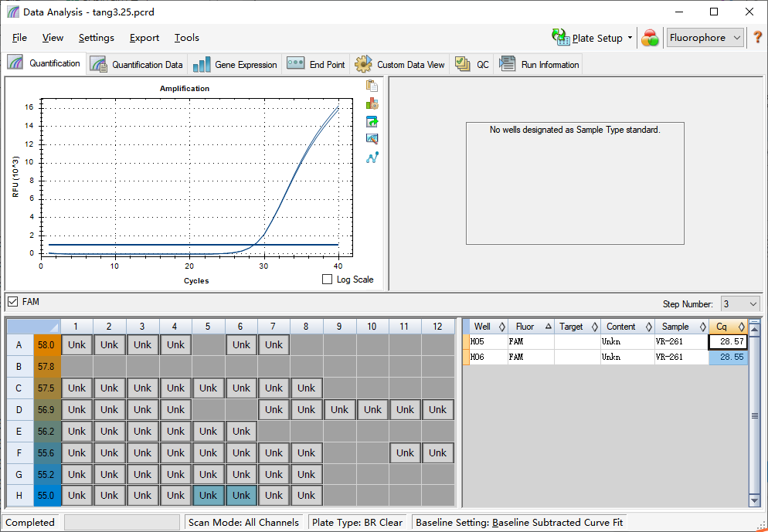Select well H6 in the plate

[x=241, y=495]
